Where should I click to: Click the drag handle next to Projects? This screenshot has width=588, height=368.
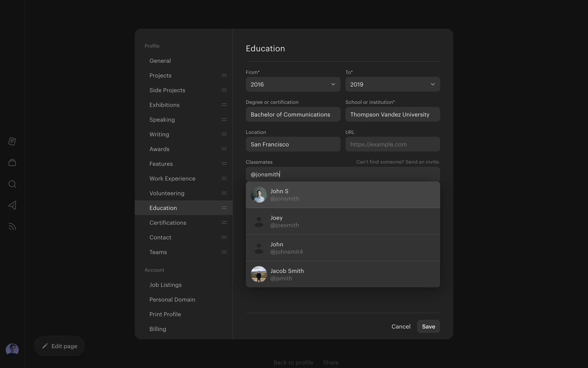pyautogui.click(x=224, y=75)
